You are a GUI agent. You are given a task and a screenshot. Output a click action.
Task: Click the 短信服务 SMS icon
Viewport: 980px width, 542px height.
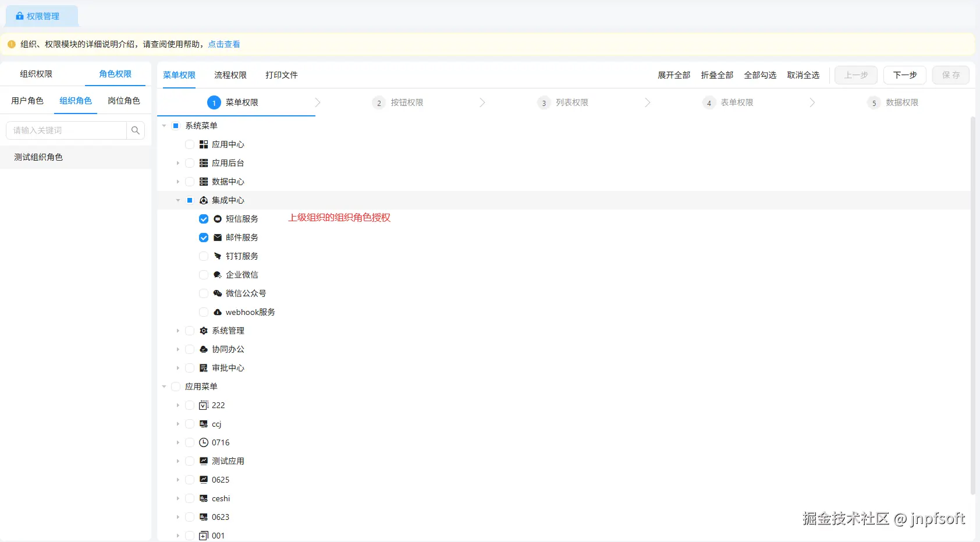click(218, 219)
